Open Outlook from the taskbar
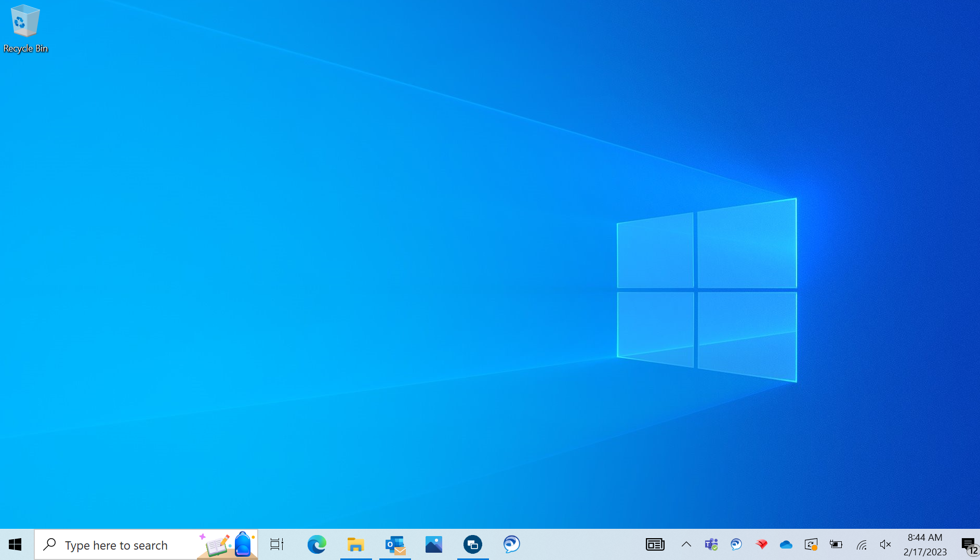This screenshot has height=560, width=980. pos(395,544)
